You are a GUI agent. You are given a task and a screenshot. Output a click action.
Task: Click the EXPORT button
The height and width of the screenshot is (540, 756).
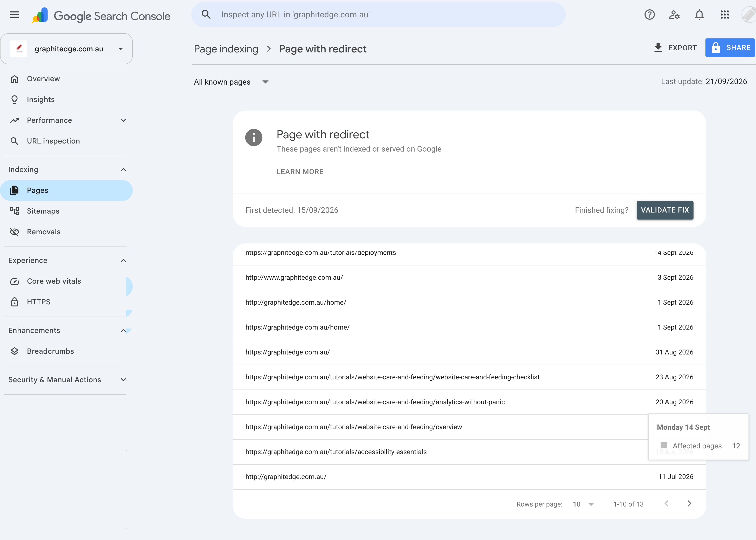point(675,48)
